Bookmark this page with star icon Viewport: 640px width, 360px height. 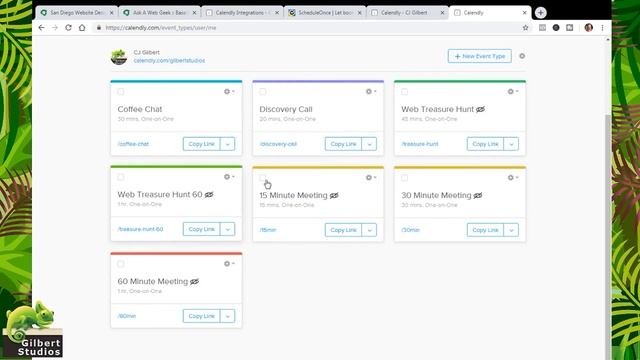525,28
